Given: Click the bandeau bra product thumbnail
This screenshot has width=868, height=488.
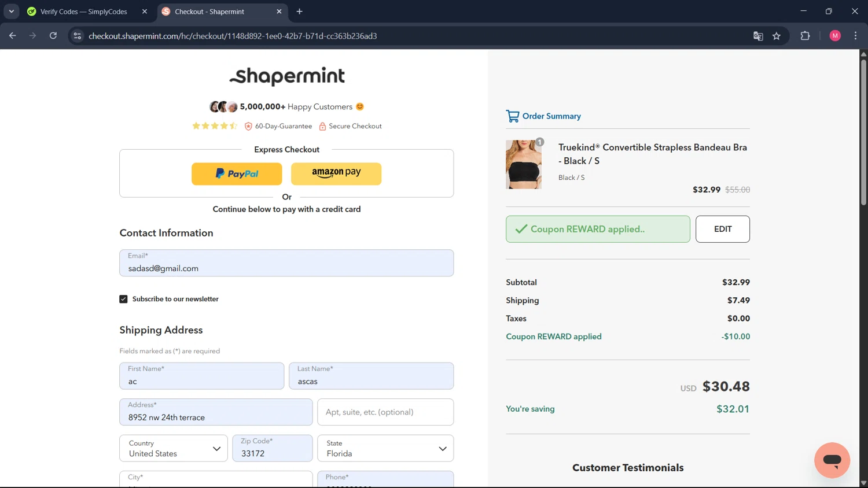Looking at the screenshot, I should (x=524, y=164).
